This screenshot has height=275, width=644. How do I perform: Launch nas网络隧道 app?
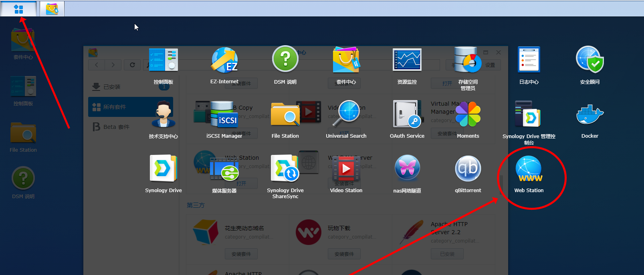point(407,169)
